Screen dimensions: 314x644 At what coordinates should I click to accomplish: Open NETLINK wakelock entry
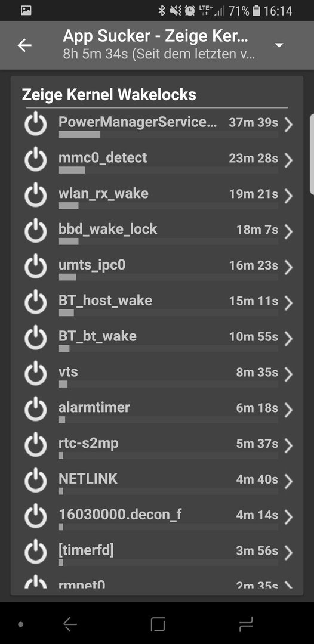[157, 481]
